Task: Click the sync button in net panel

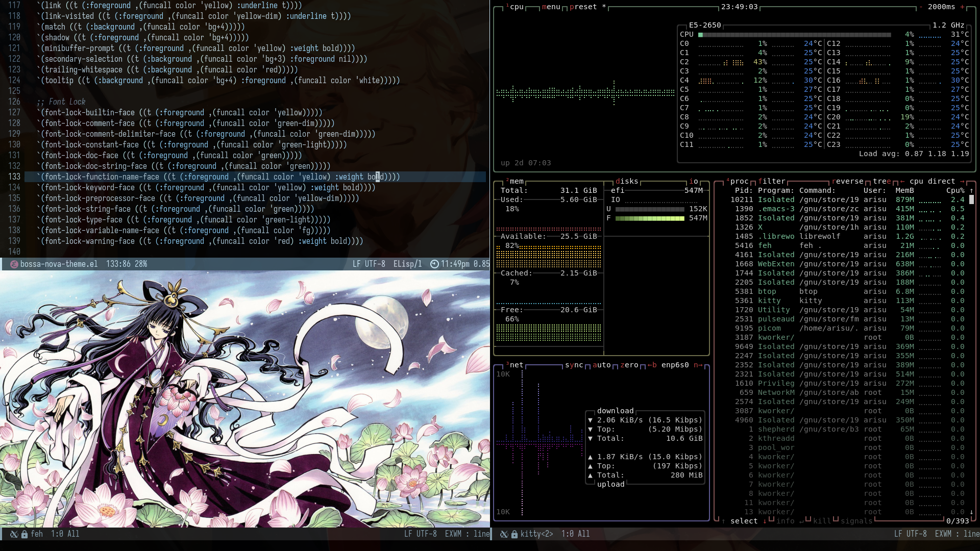Action: 574,365
